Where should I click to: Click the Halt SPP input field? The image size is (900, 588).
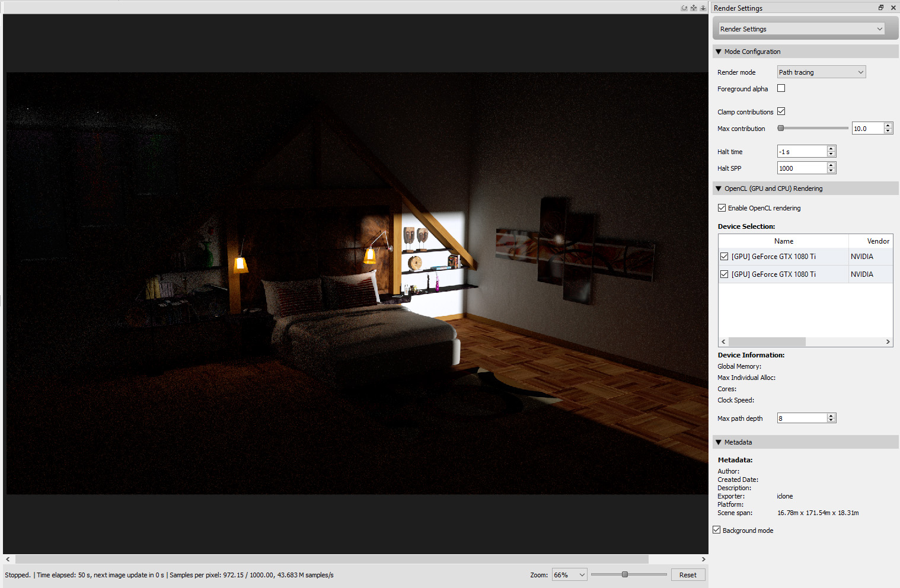pyautogui.click(x=802, y=168)
